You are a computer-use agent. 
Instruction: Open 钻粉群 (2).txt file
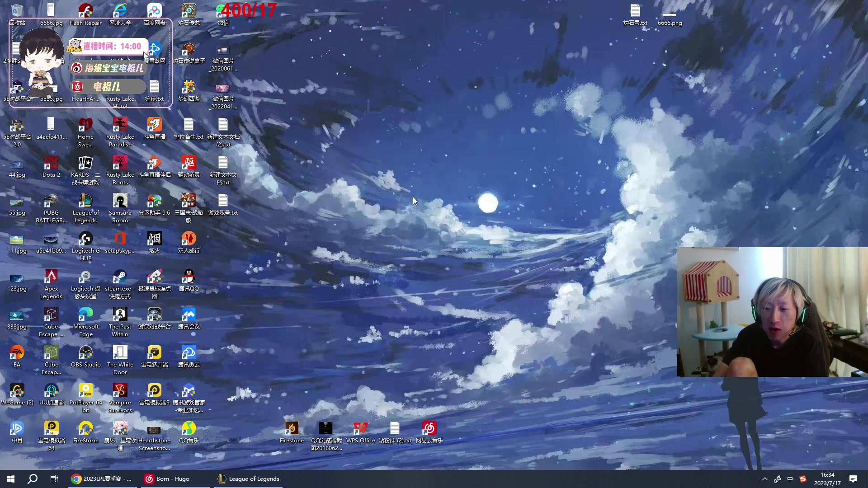pos(395,432)
